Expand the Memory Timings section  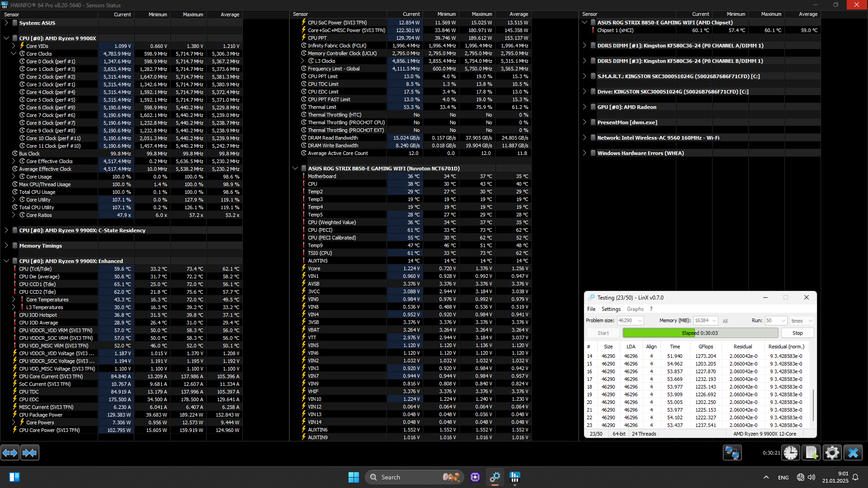pos(6,245)
